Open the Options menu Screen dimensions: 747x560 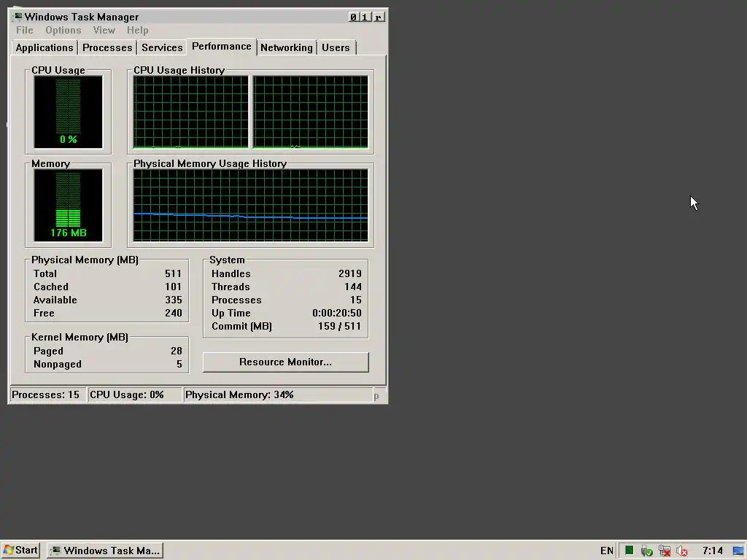coord(63,30)
